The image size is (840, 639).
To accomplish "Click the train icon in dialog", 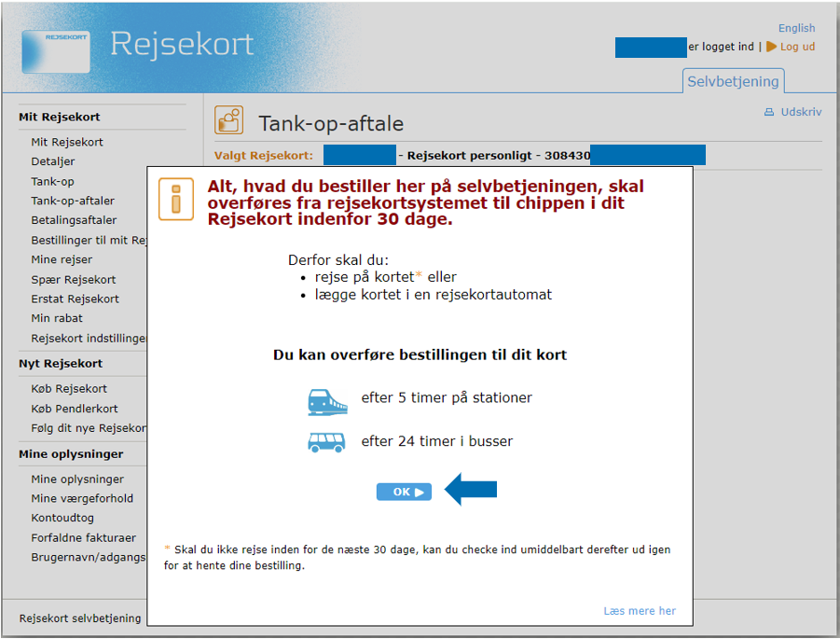I will [327, 401].
